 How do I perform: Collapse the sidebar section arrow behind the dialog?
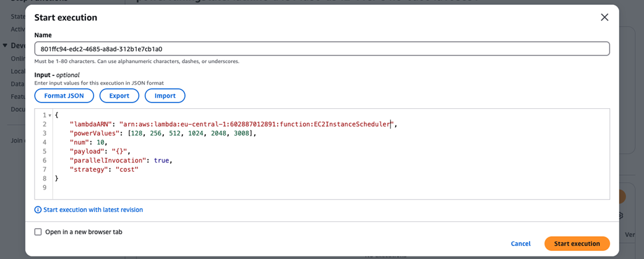[5, 46]
